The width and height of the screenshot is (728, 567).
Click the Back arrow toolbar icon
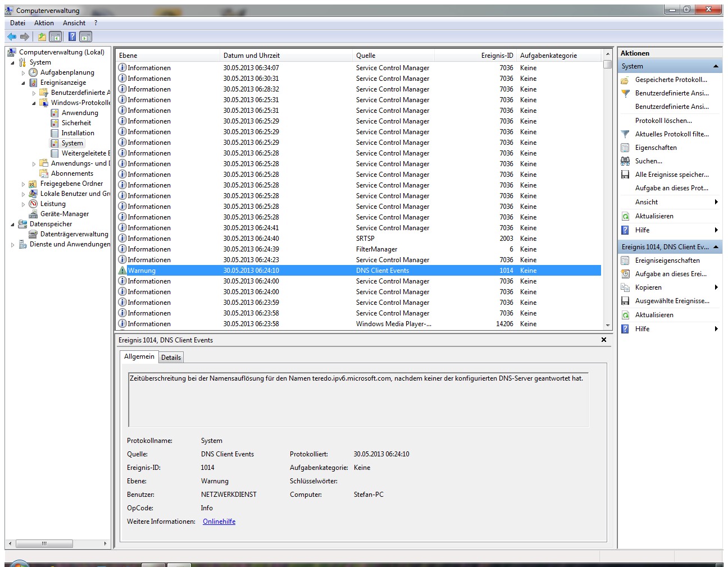(x=12, y=37)
